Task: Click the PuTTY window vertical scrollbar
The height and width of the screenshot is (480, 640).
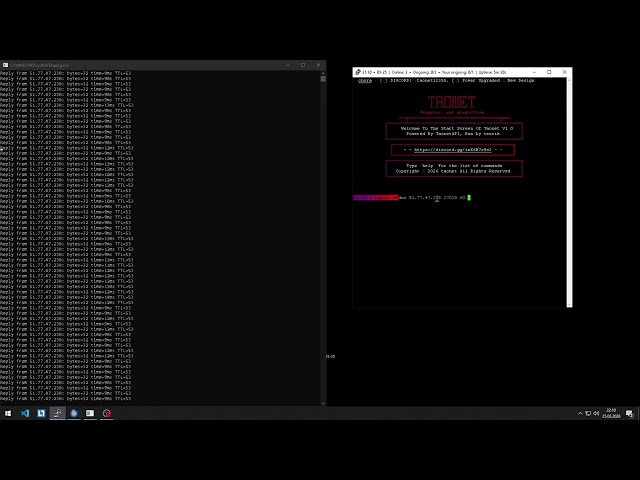Action: pos(569,192)
